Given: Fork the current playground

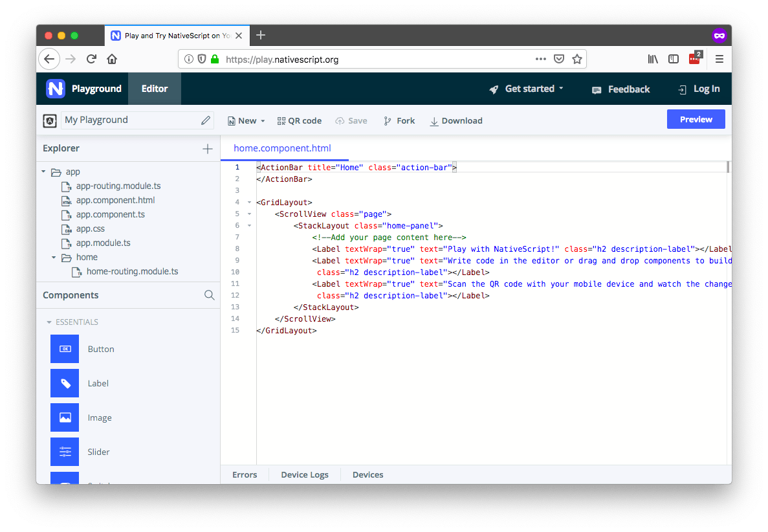Looking at the screenshot, I should (x=399, y=121).
